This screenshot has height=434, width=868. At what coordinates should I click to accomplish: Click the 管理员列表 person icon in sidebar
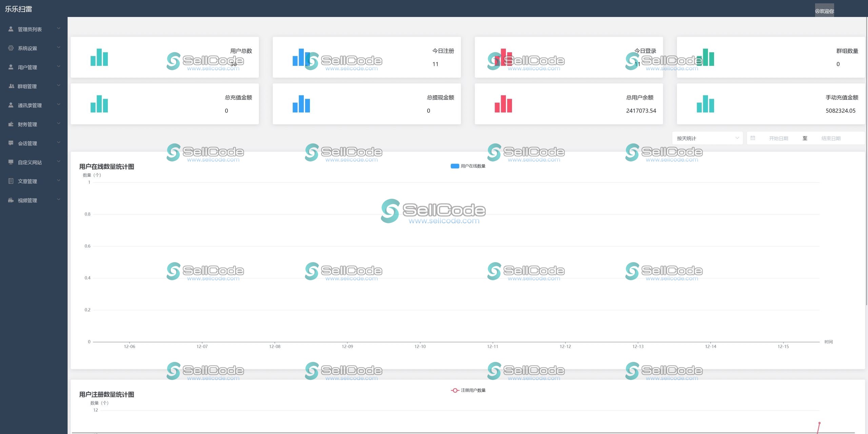point(11,29)
